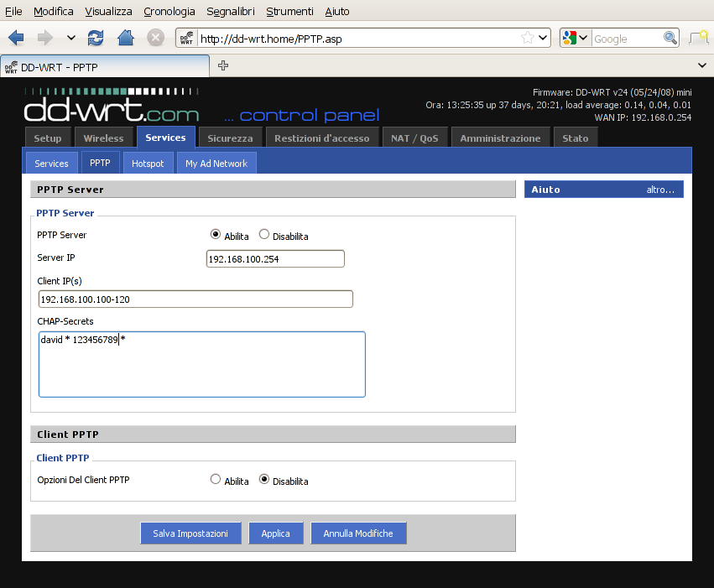This screenshot has width=714, height=588.
Task: Click the search magnifier icon
Action: (670, 38)
